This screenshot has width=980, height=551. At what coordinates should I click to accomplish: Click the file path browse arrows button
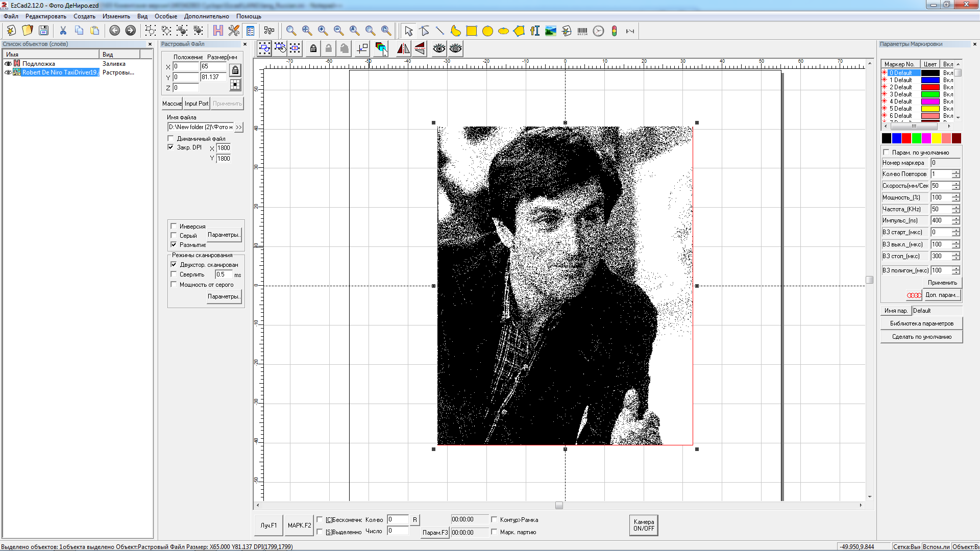(x=239, y=127)
